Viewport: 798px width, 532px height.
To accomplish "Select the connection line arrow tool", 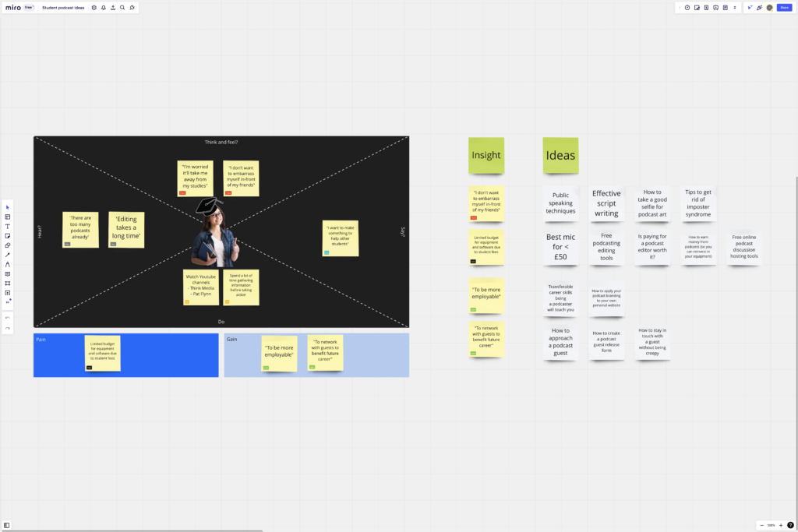I will [x=7, y=255].
